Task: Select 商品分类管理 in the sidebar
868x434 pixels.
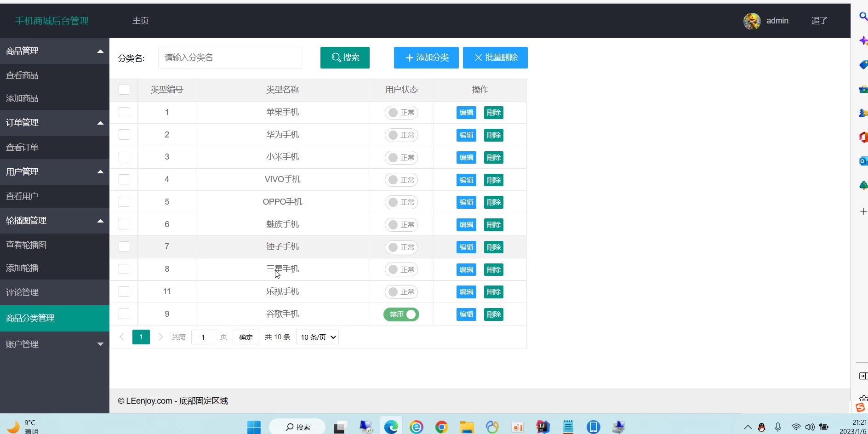Action: coord(55,318)
